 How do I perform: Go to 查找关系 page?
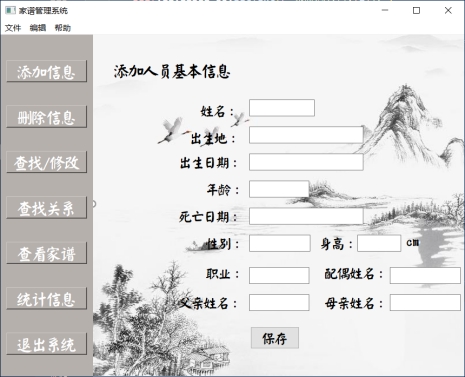(x=47, y=208)
